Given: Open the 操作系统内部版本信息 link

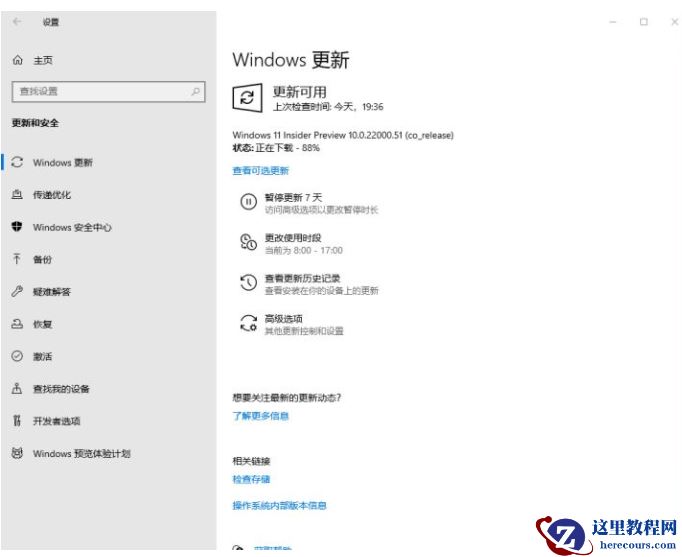Looking at the screenshot, I should [x=279, y=505].
